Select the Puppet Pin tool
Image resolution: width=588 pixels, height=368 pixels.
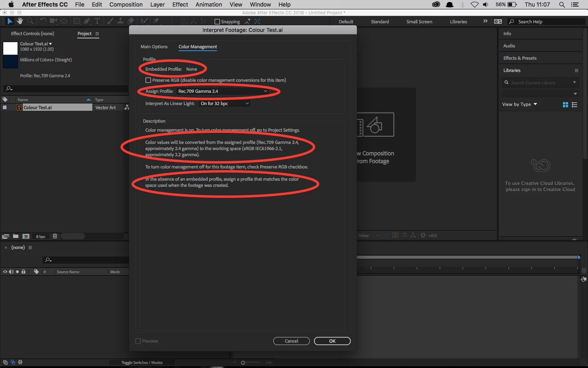[x=156, y=21]
